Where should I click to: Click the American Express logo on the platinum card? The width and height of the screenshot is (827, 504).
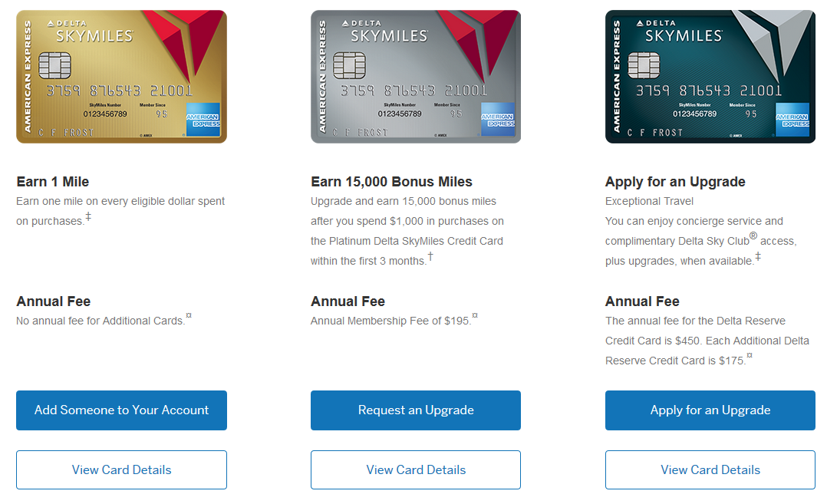pos(497,120)
